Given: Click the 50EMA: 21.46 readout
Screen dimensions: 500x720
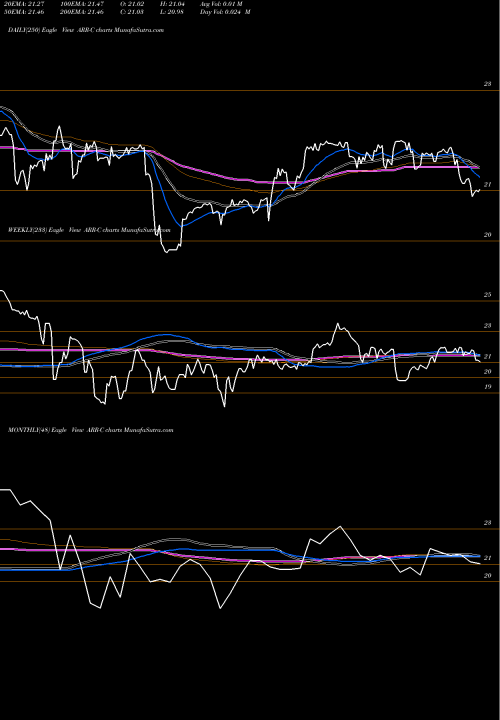Looking at the screenshot, I should pyautogui.click(x=24, y=12).
